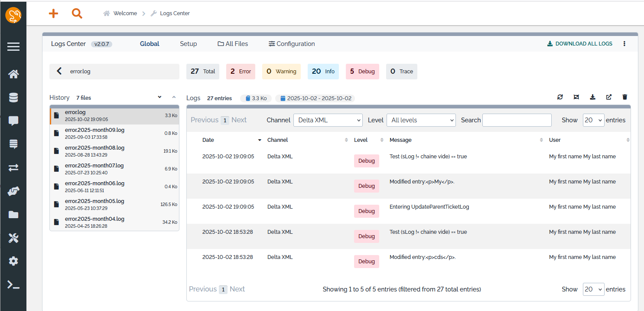Switch to the Setup tab
This screenshot has width=644, height=311.
point(189,44)
